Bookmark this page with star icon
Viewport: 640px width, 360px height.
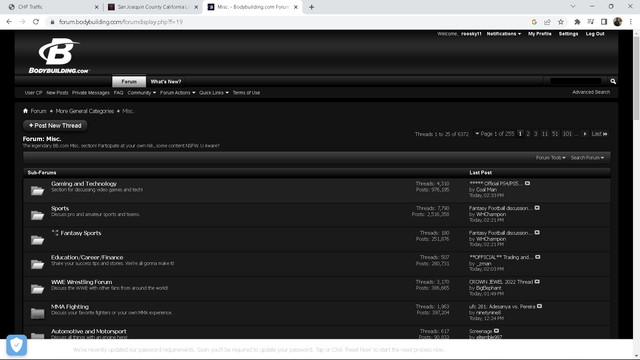(x=561, y=22)
